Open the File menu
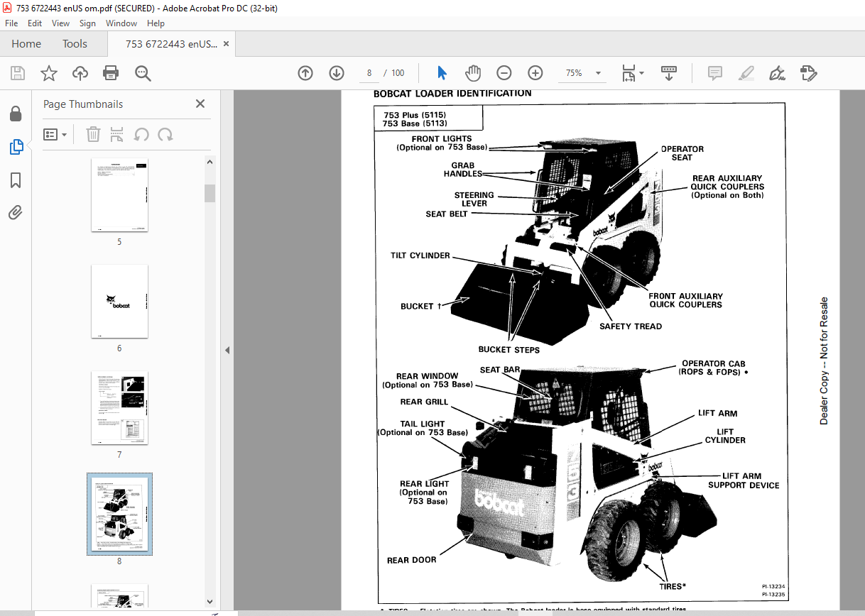The height and width of the screenshot is (616, 865). click(11, 23)
